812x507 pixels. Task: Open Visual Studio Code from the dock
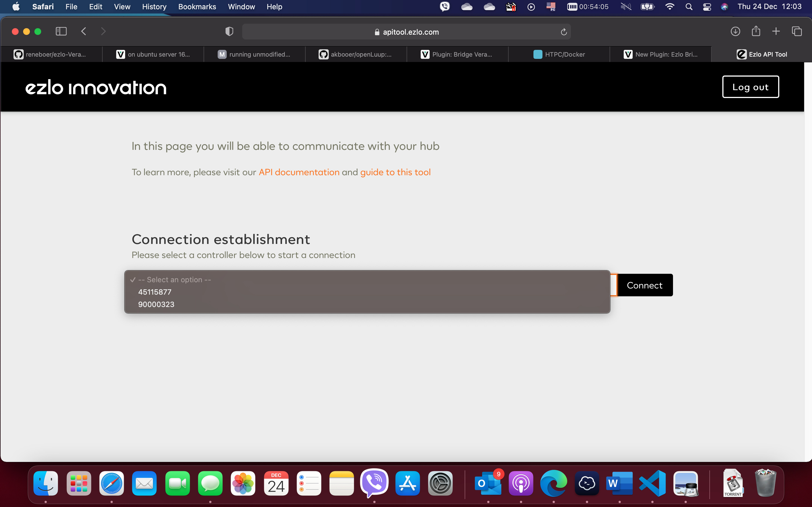(x=652, y=483)
